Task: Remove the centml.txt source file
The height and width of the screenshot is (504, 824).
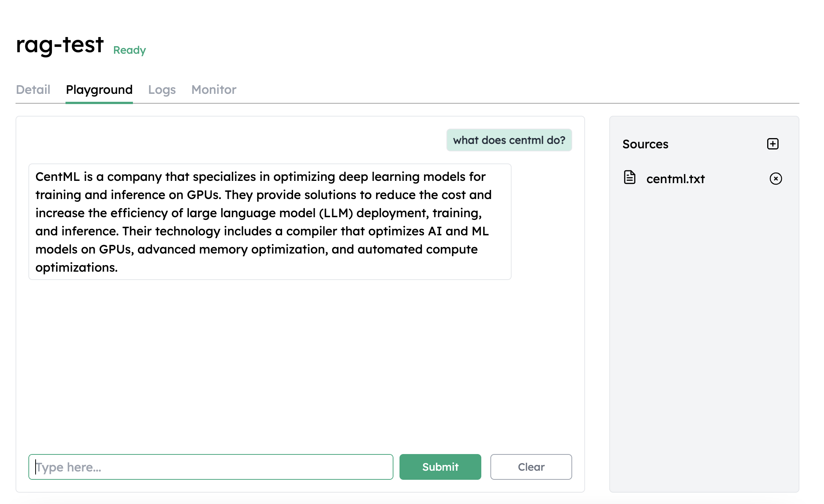Action: pyautogui.click(x=776, y=179)
